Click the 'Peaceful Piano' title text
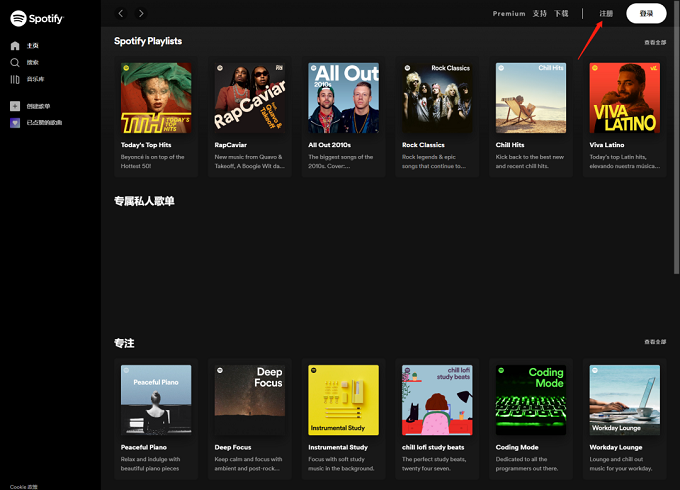The height and width of the screenshot is (490, 680). click(x=144, y=447)
